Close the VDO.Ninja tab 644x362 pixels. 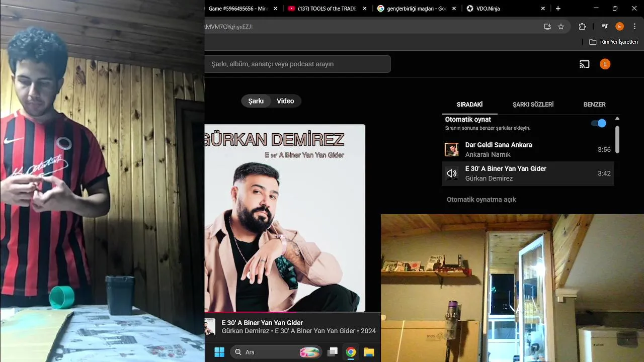(543, 9)
